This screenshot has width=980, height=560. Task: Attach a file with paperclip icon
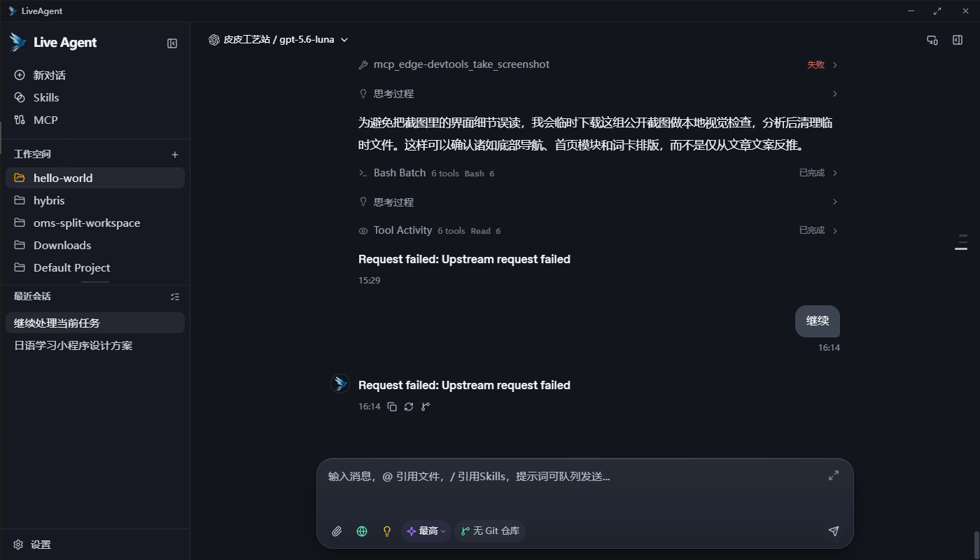pyautogui.click(x=337, y=531)
